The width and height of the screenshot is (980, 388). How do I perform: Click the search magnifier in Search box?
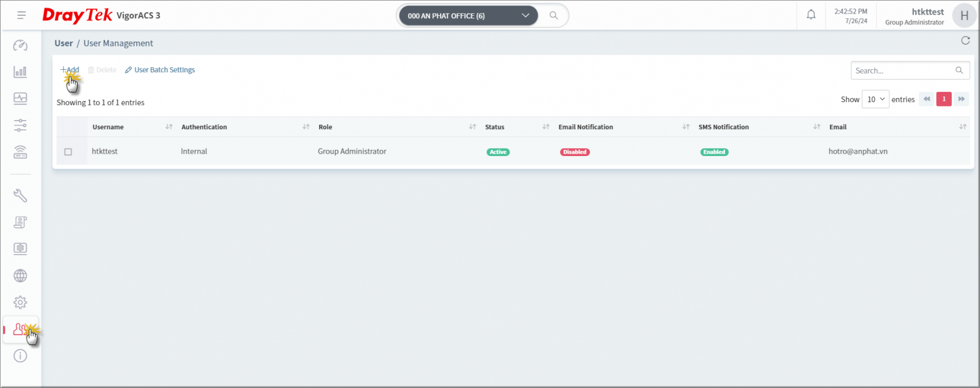point(959,70)
